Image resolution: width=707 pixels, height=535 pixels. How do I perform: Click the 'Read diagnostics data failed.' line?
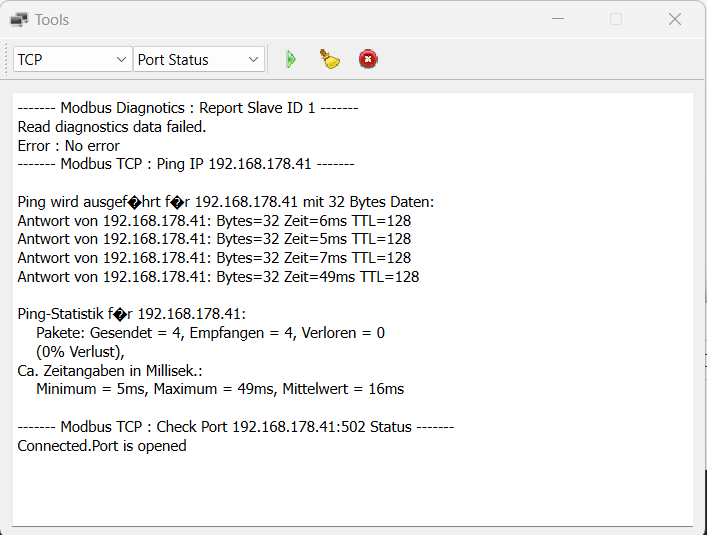(x=112, y=127)
